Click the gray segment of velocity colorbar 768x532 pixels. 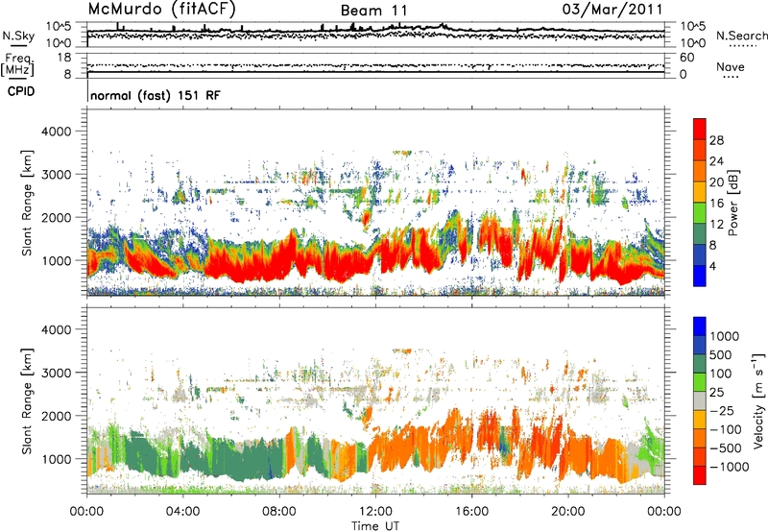click(x=700, y=400)
